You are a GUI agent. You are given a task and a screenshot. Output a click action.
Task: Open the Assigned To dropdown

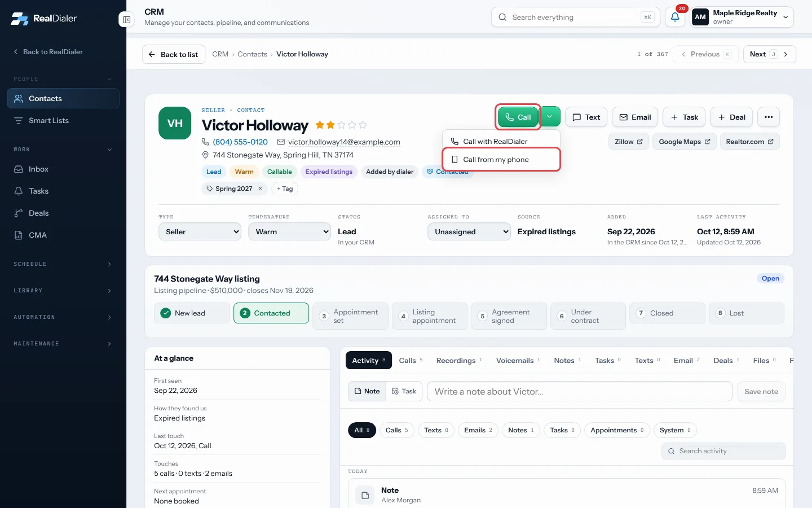[x=469, y=232]
